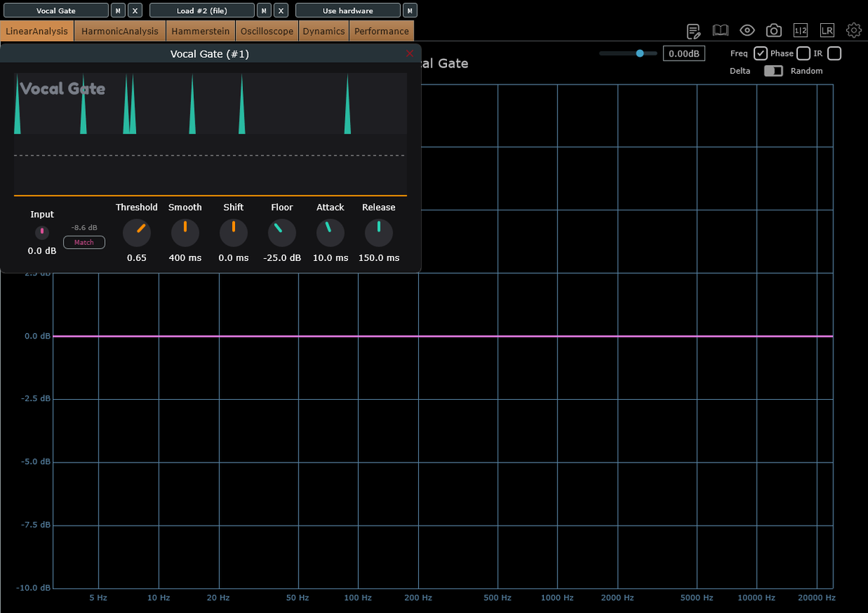Click the 1|2 comparison icon
The height and width of the screenshot is (613, 868).
pyautogui.click(x=801, y=30)
